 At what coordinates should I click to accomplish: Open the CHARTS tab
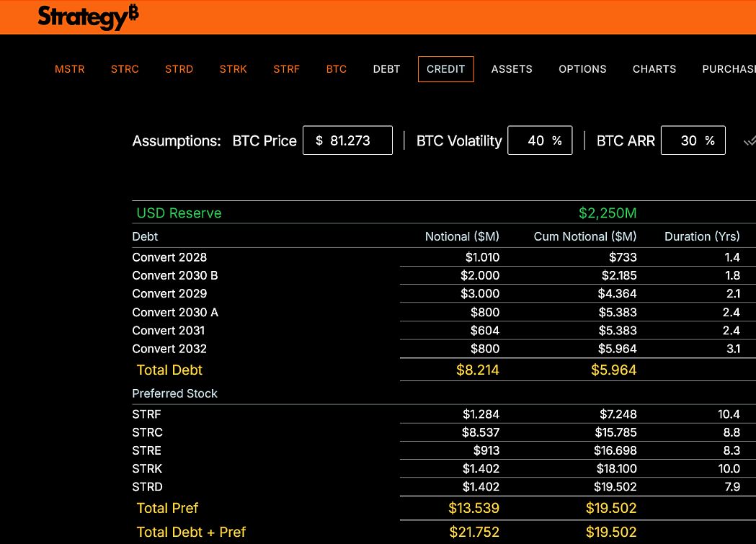tap(654, 69)
